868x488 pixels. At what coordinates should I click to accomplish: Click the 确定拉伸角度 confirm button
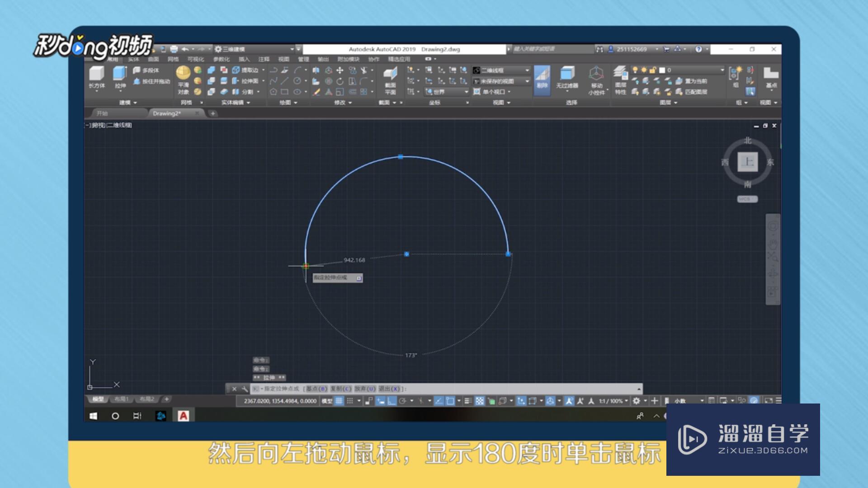click(x=359, y=277)
